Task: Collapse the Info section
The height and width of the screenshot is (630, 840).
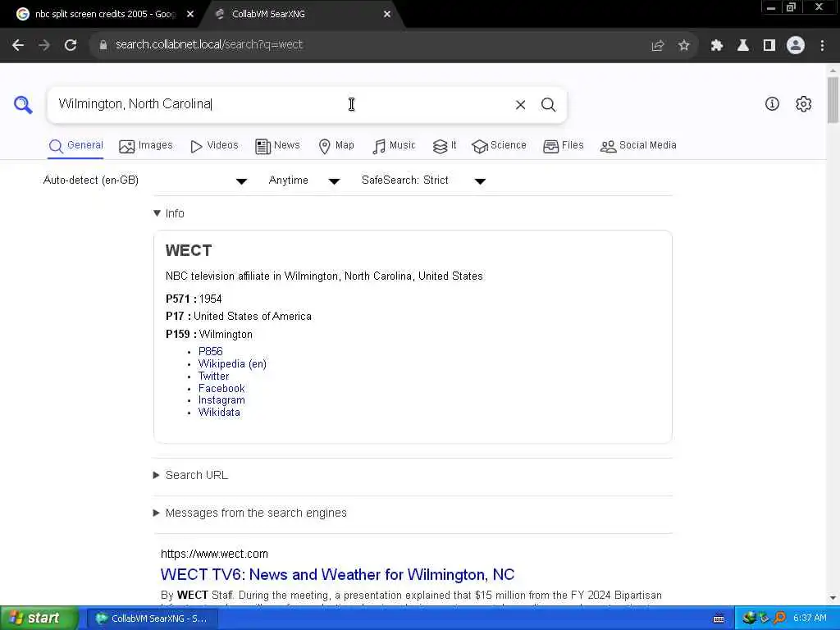Action: 169,213
